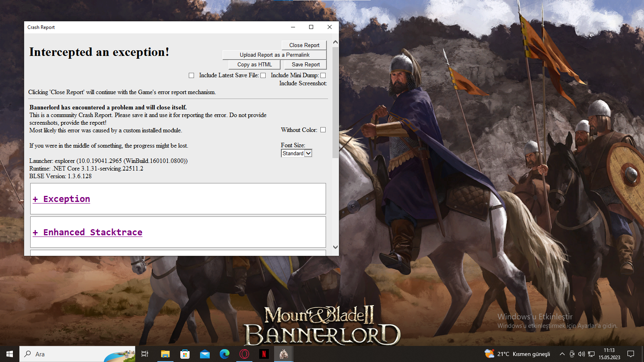Open the Windows Start menu
This screenshot has height=362, width=644.
10,354
